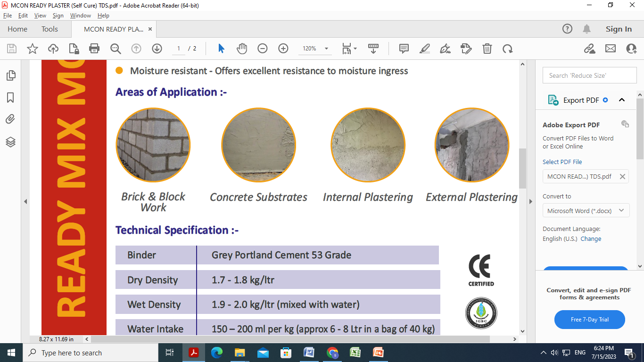644x362 pixels.
Task: Click the taskbar search box
Action: pyautogui.click(x=91, y=353)
